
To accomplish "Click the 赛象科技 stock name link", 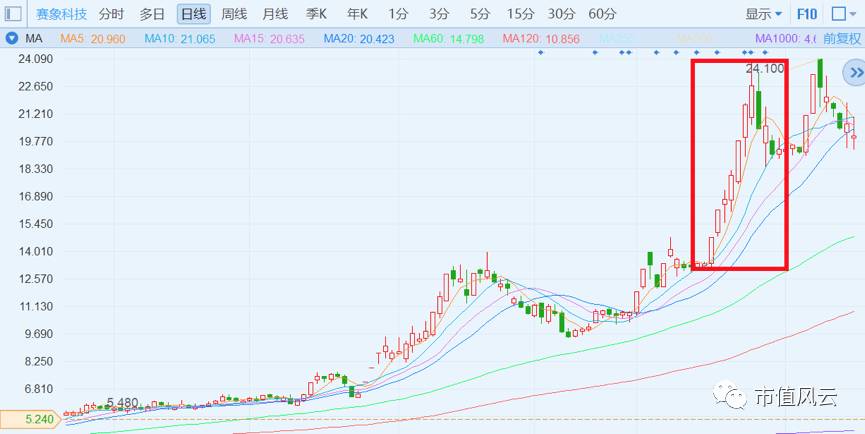I will [x=62, y=14].
